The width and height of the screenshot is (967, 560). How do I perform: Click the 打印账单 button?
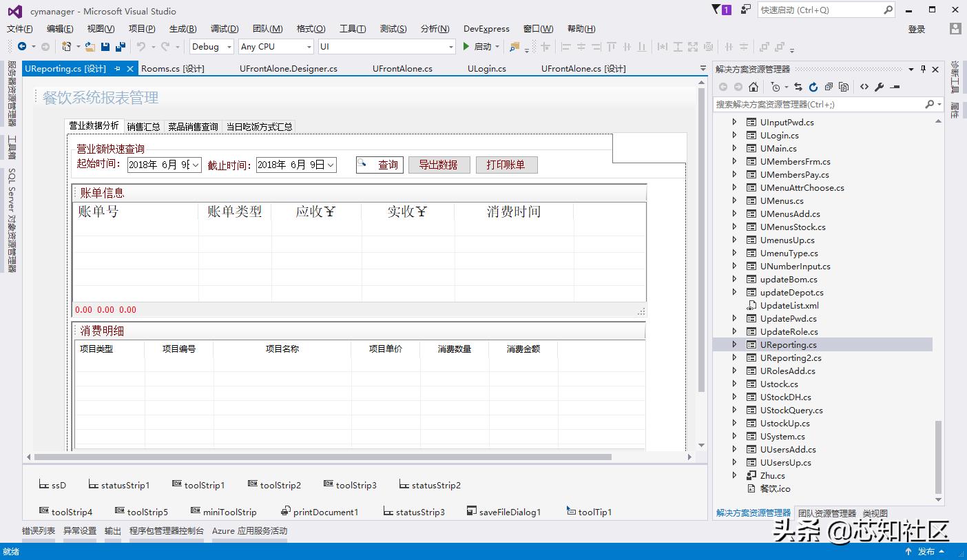pos(506,165)
